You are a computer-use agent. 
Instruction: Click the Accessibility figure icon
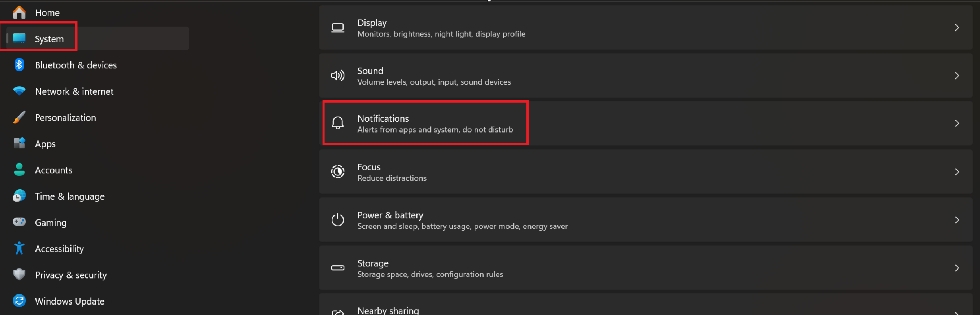tap(19, 249)
